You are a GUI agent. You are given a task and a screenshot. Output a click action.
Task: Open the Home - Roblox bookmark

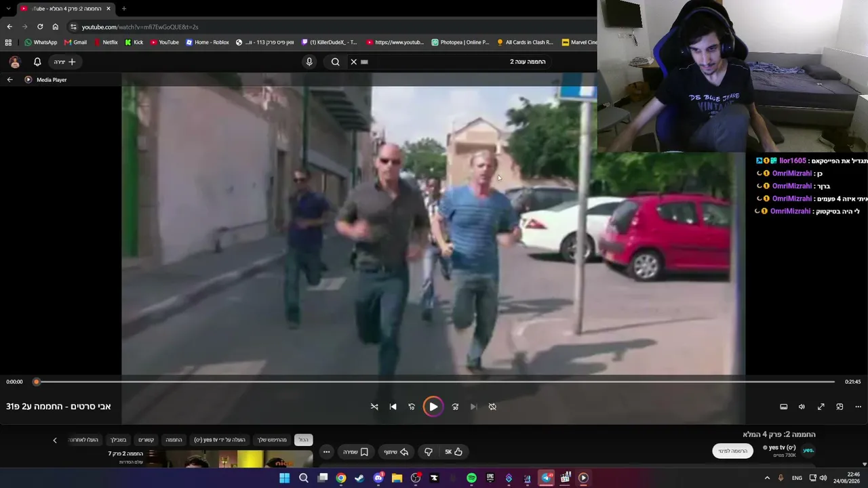coord(208,42)
